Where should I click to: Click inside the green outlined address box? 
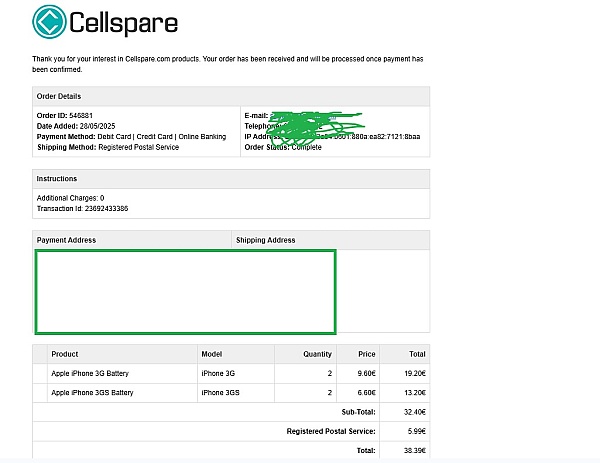point(185,291)
